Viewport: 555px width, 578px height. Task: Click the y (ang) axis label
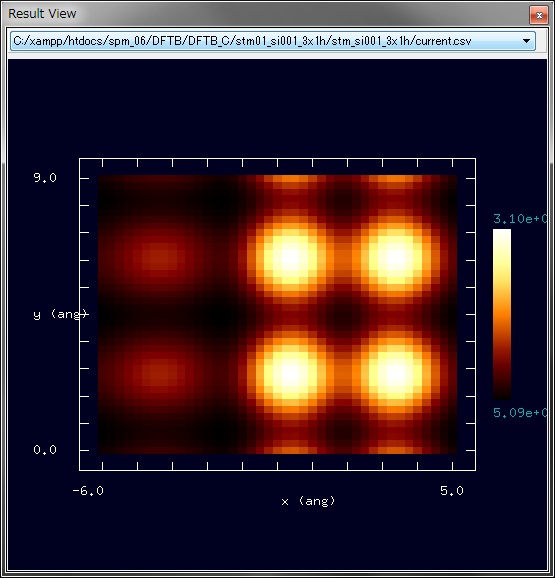[60, 314]
